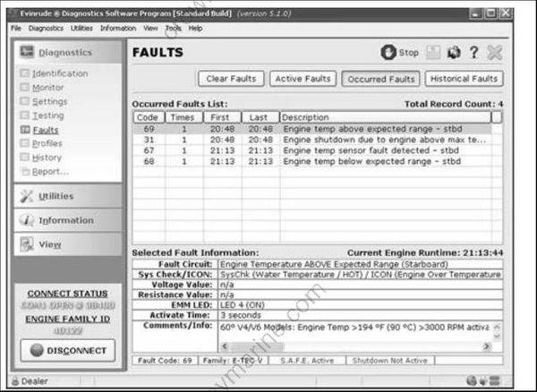Sort by the Last column header
Image resolution: width=537 pixels, height=392 pixels.
tap(260, 117)
